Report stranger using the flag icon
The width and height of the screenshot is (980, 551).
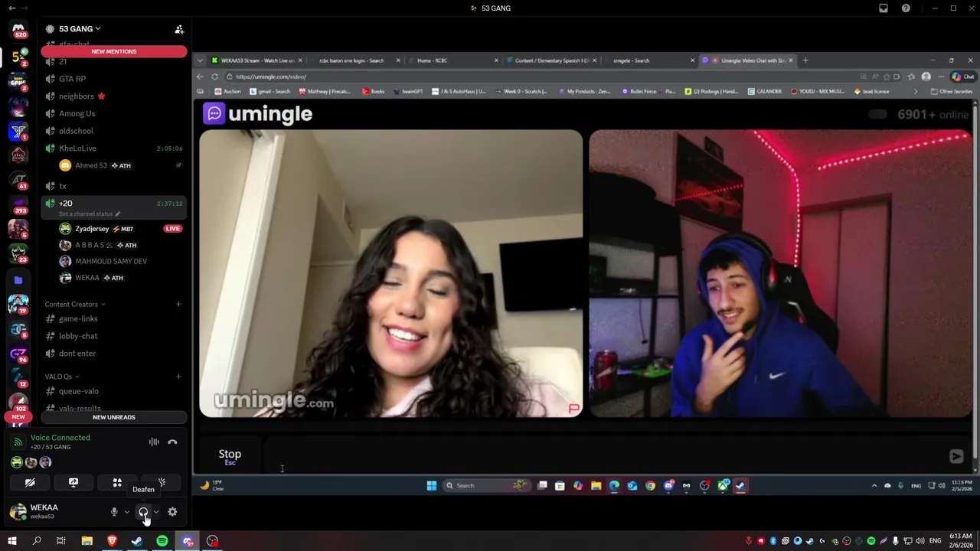[x=573, y=409]
